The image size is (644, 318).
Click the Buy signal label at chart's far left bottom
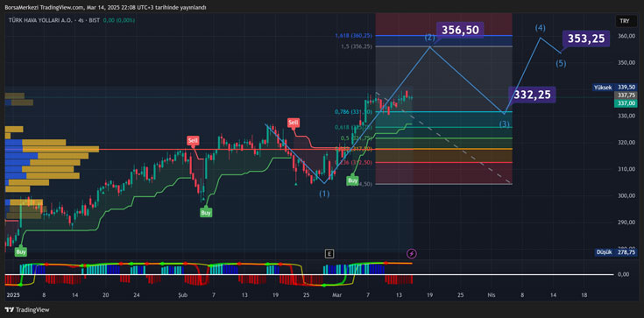(20, 251)
